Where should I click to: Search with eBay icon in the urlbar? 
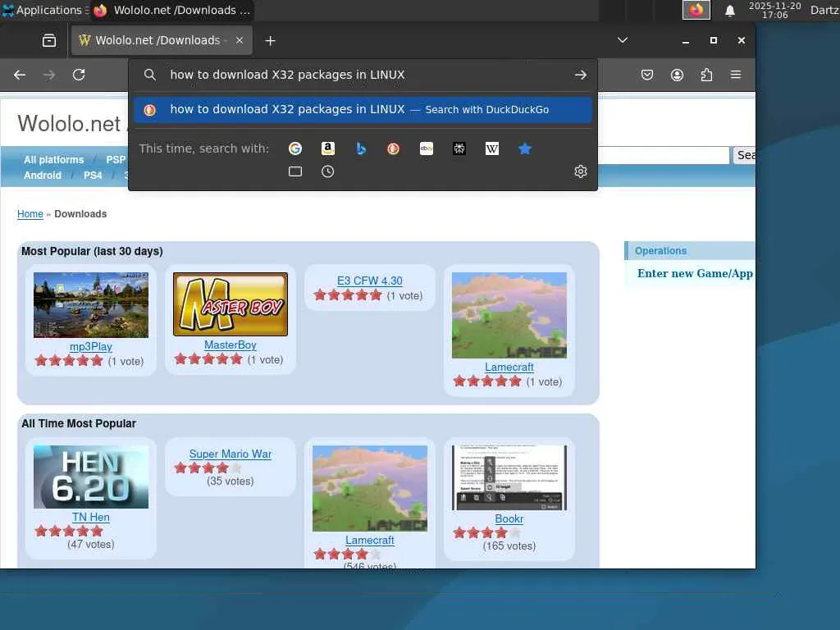pos(427,148)
